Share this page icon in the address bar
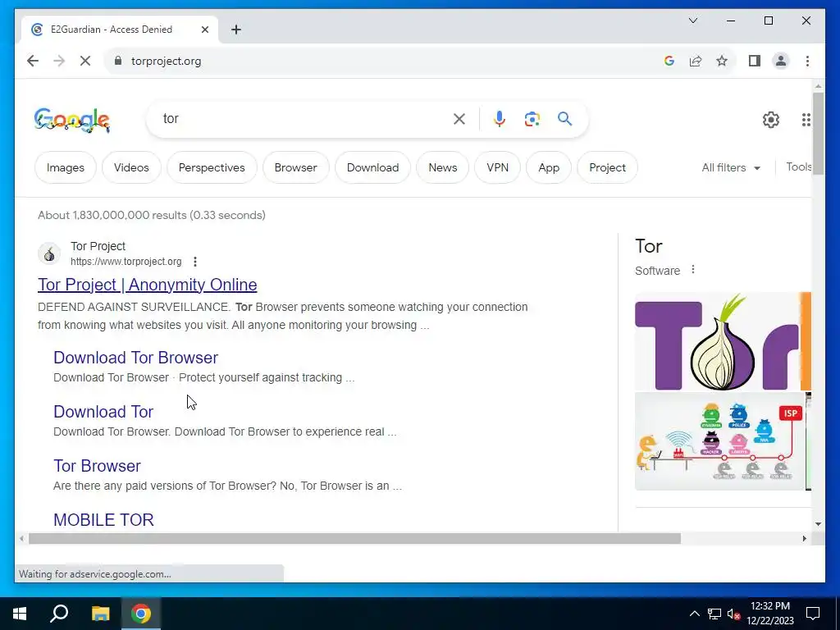 coord(696,61)
